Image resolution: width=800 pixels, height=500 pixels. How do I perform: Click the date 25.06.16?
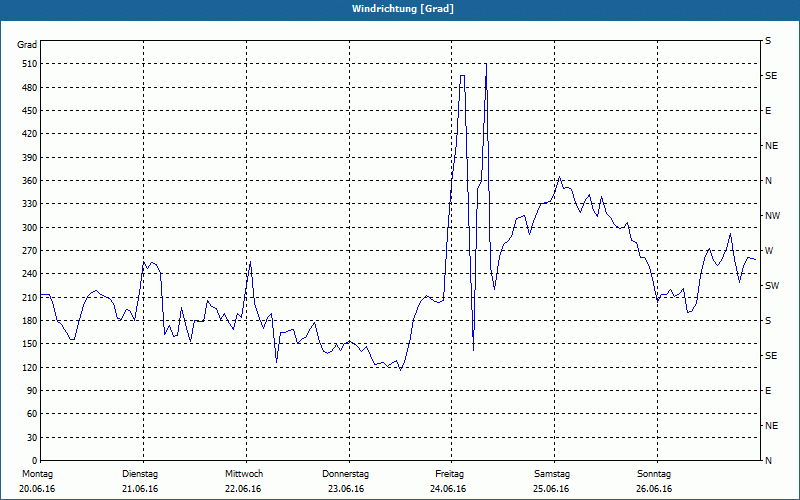pos(551,489)
